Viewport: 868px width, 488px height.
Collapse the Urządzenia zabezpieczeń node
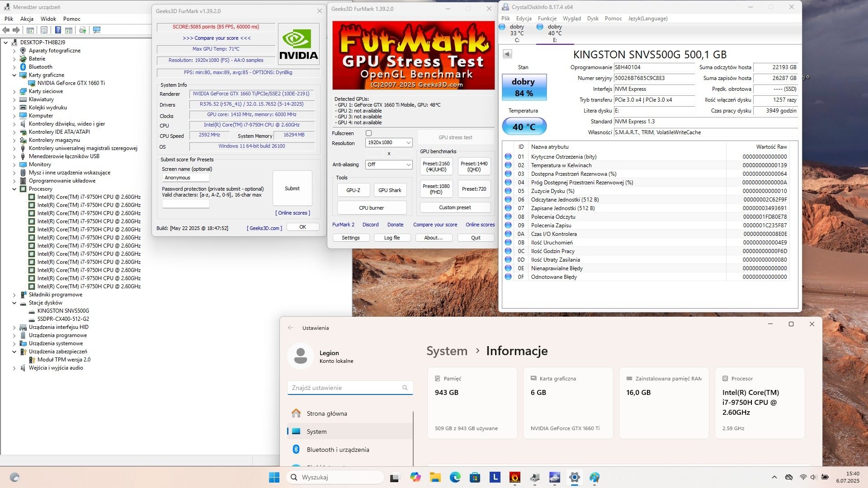14,352
